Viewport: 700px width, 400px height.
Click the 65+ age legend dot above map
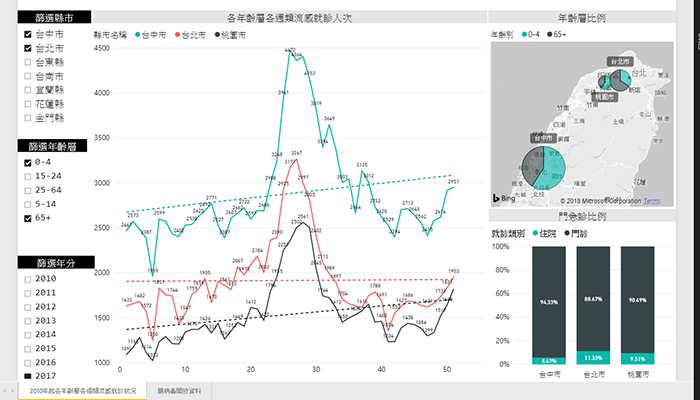(x=547, y=34)
